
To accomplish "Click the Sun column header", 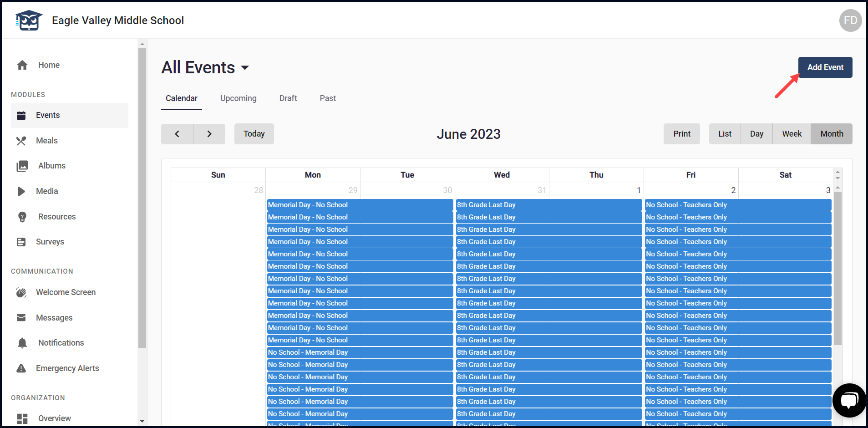I will 218,175.
